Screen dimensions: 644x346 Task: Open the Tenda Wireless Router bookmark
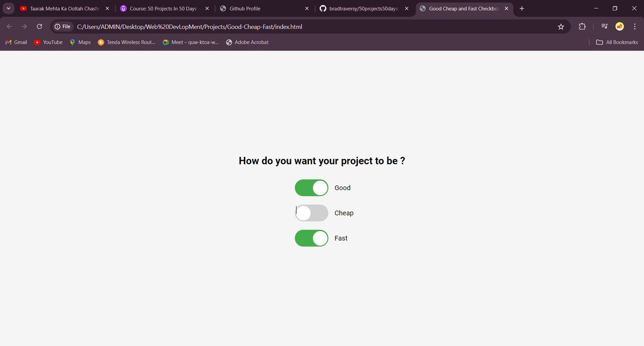[x=127, y=42]
